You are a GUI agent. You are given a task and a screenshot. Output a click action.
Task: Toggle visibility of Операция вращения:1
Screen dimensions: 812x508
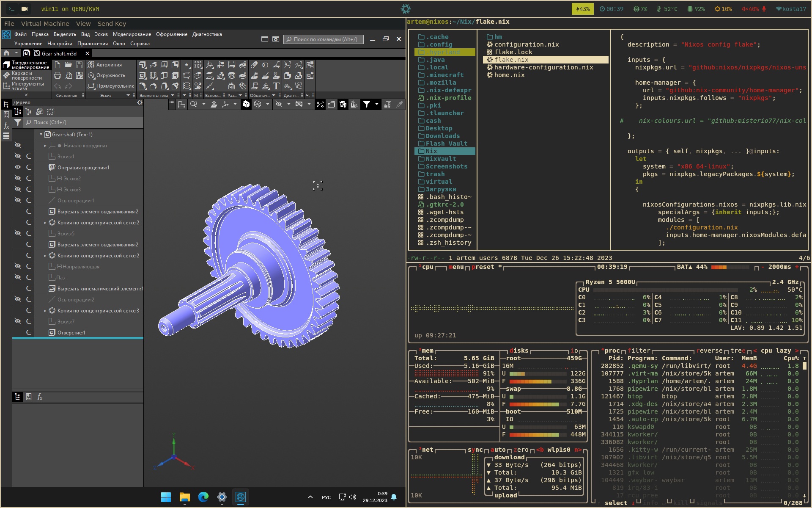point(18,167)
